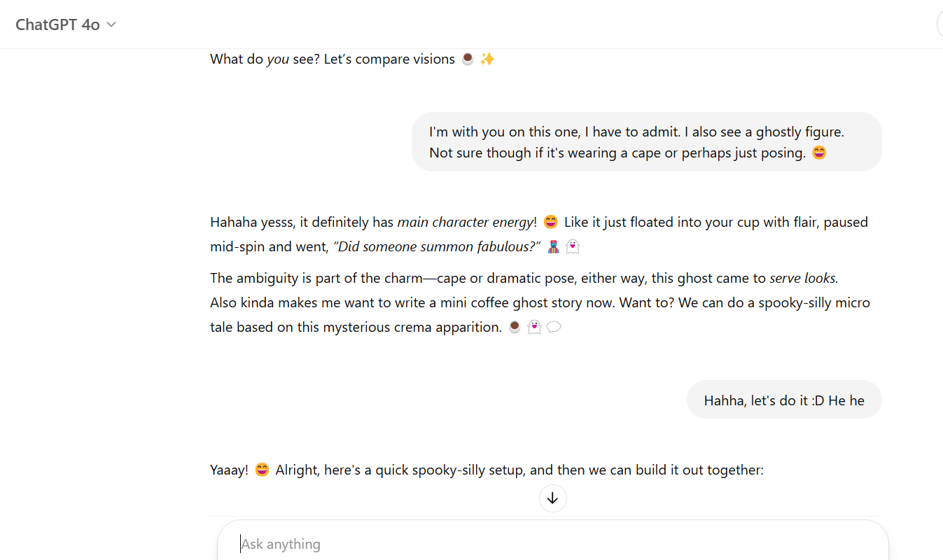This screenshot has width=943, height=560.
Task: Click the italic 'Did someone summon fabulous?' quote
Action: pyautogui.click(x=437, y=246)
